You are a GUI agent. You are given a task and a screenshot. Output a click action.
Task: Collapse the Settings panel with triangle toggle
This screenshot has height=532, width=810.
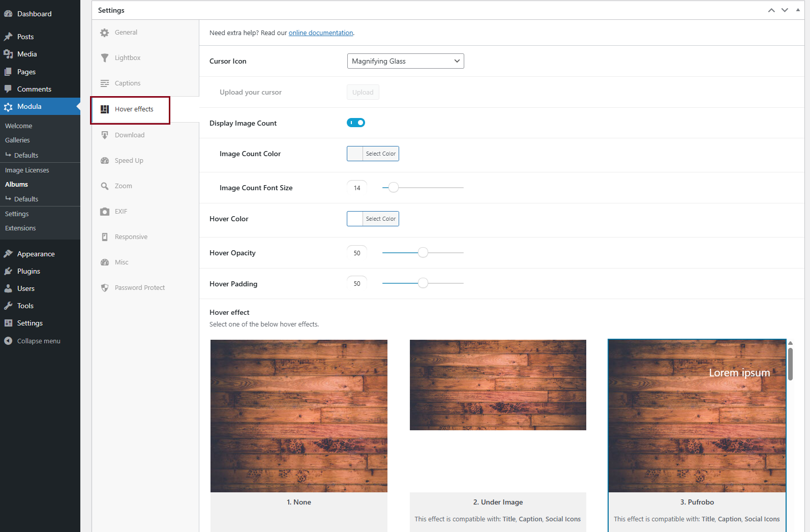click(x=798, y=10)
